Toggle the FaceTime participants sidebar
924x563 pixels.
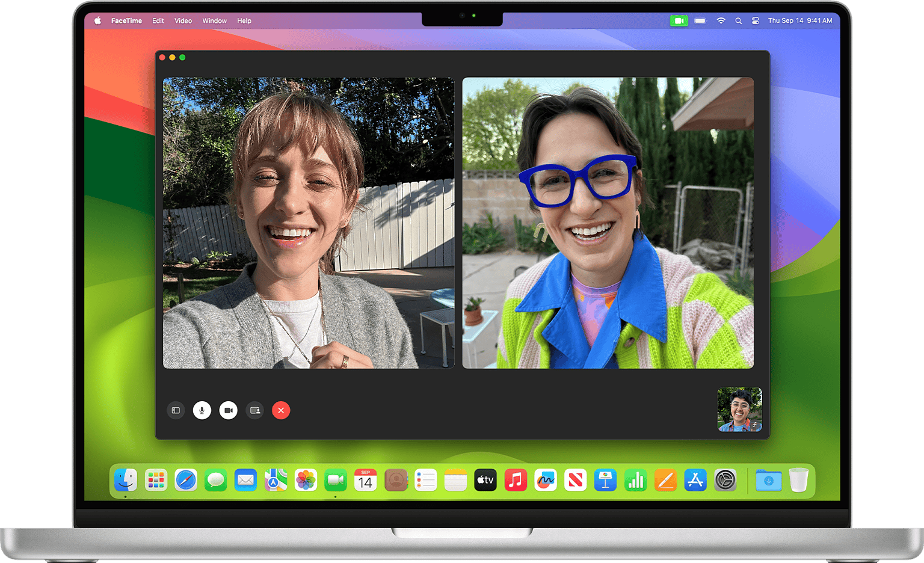pyautogui.click(x=176, y=410)
